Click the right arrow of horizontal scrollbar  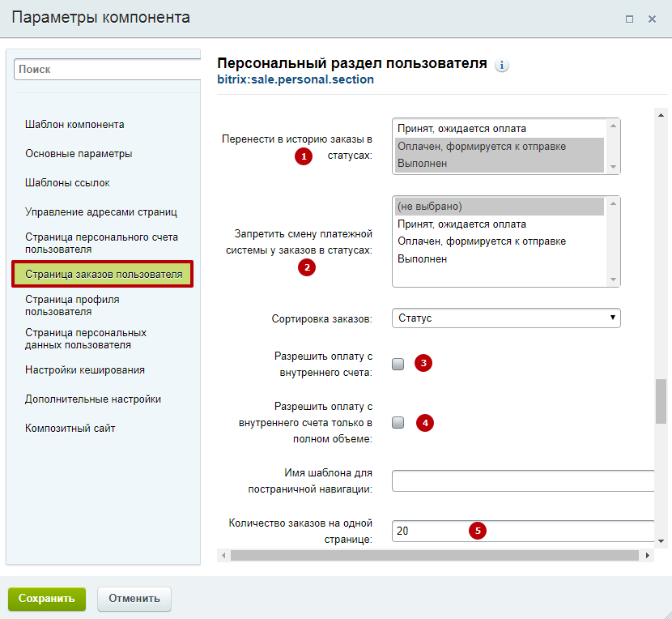tap(647, 556)
